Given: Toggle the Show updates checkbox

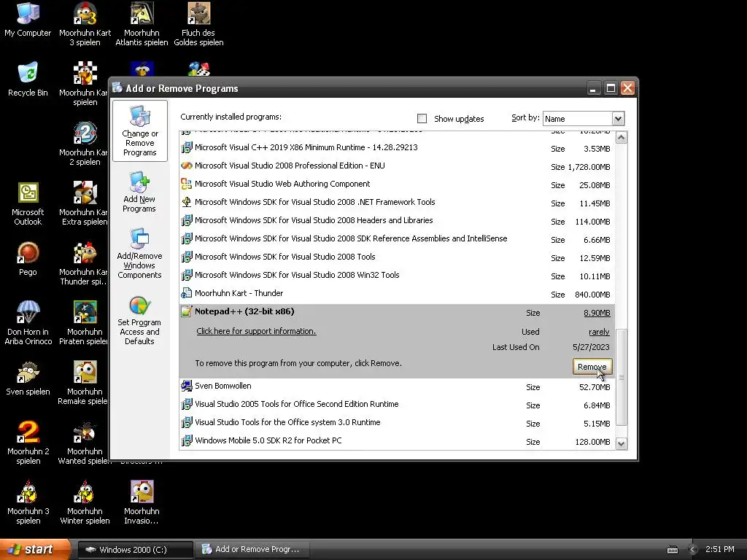Looking at the screenshot, I should pyautogui.click(x=422, y=119).
